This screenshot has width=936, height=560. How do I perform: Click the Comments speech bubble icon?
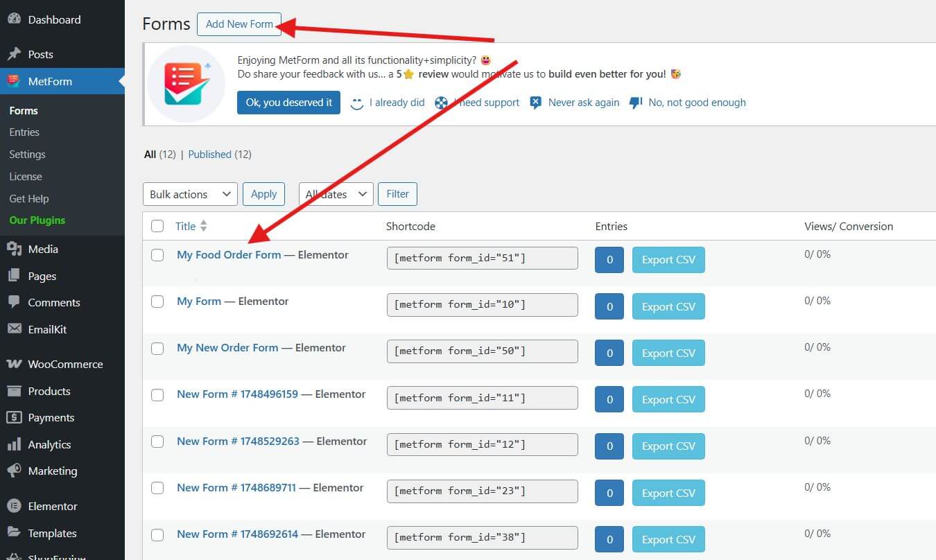tap(14, 302)
